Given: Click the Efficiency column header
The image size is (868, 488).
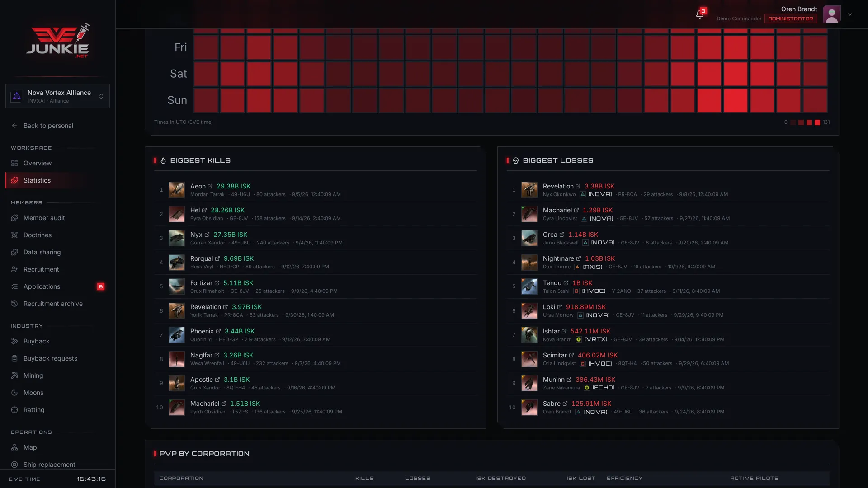Looking at the screenshot, I should (x=624, y=478).
